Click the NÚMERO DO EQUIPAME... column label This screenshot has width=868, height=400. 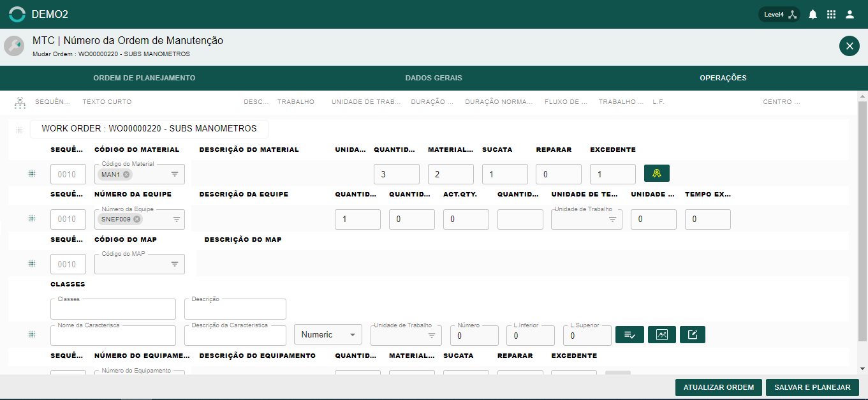click(x=142, y=356)
